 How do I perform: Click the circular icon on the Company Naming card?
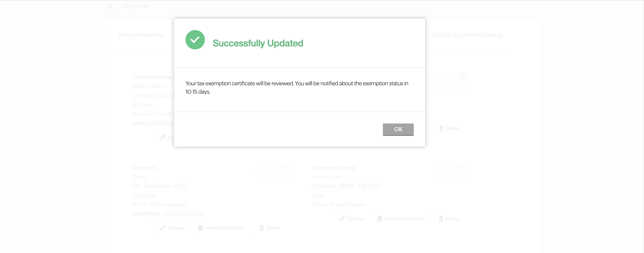(442, 171)
